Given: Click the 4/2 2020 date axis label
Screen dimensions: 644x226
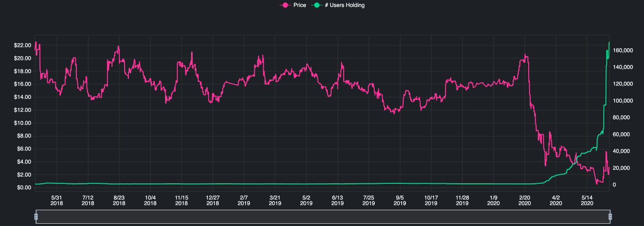Looking at the screenshot, I should pos(556,200).
